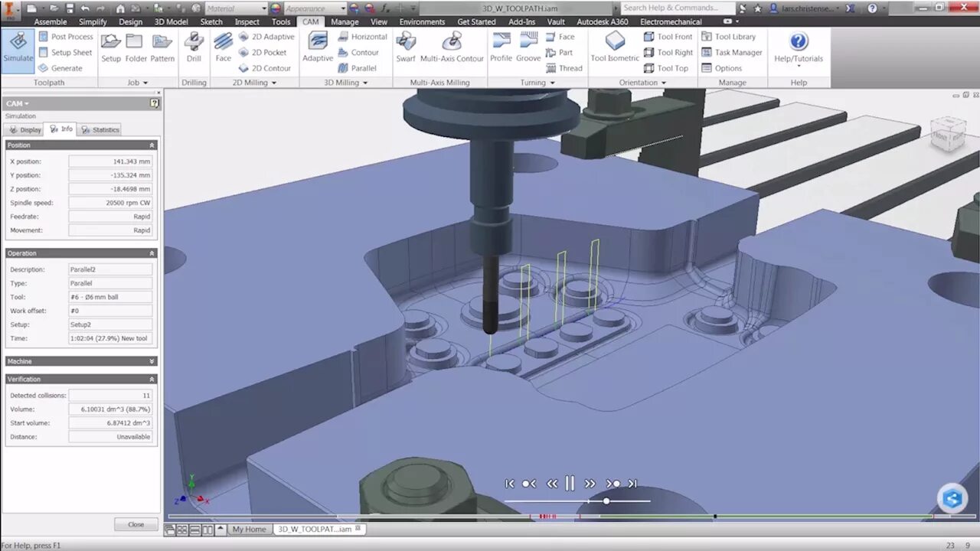Switch to Tool Isometric view

615,48
